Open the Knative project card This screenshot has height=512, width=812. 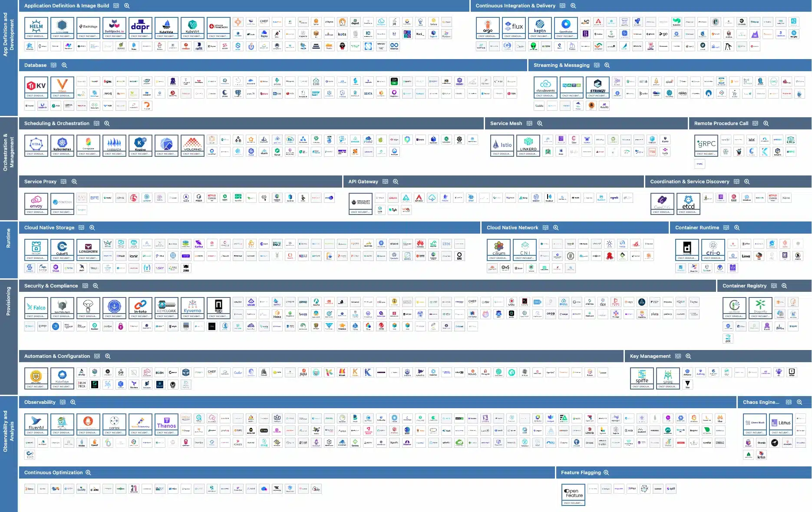(140, 145)
